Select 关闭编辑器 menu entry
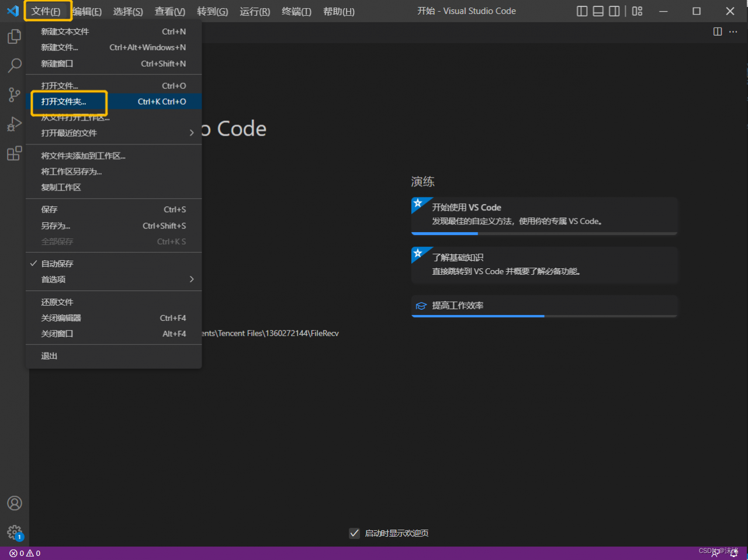748x560 pixels. pyautogui.click(x=113, y=318)
